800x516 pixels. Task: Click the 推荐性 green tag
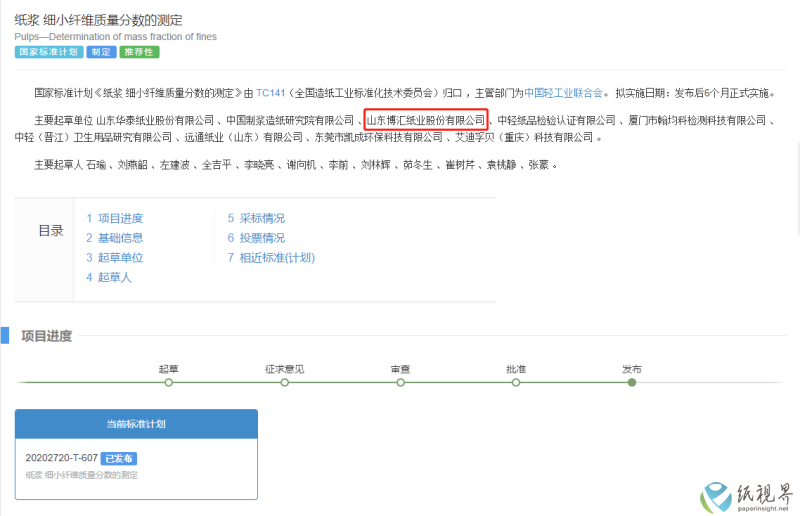[139, 52]
